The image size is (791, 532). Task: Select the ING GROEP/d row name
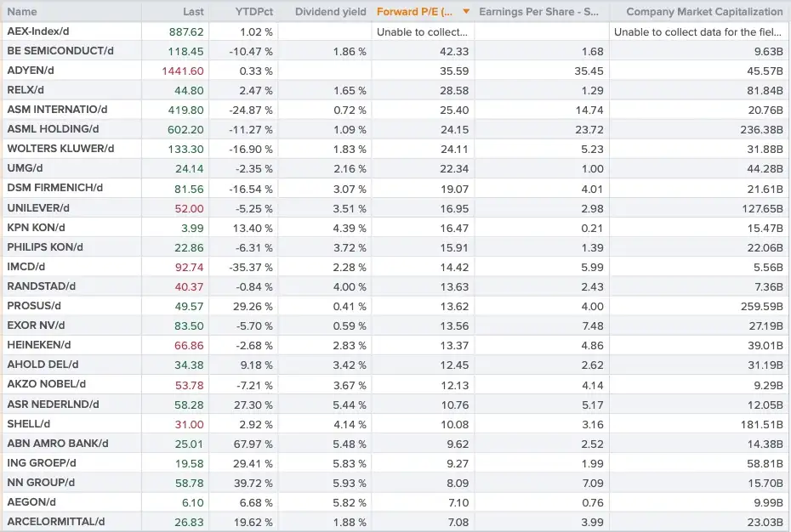pos(42,463)
